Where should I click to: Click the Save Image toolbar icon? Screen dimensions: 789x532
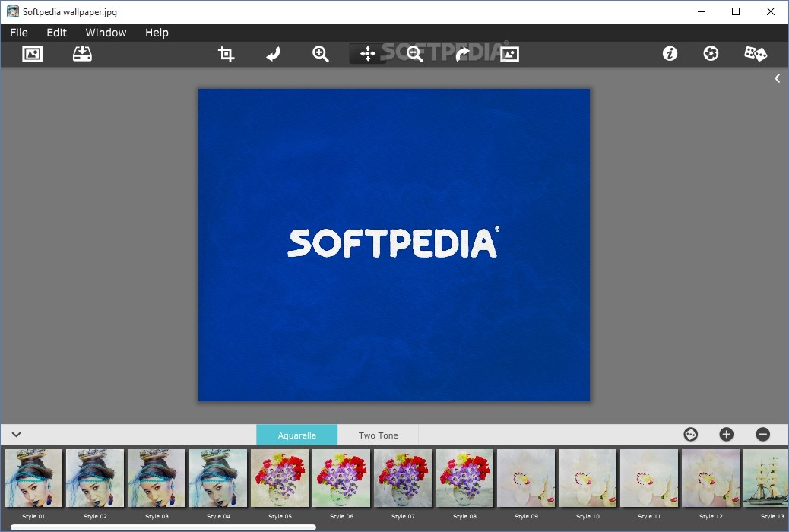tap(82, 54)
